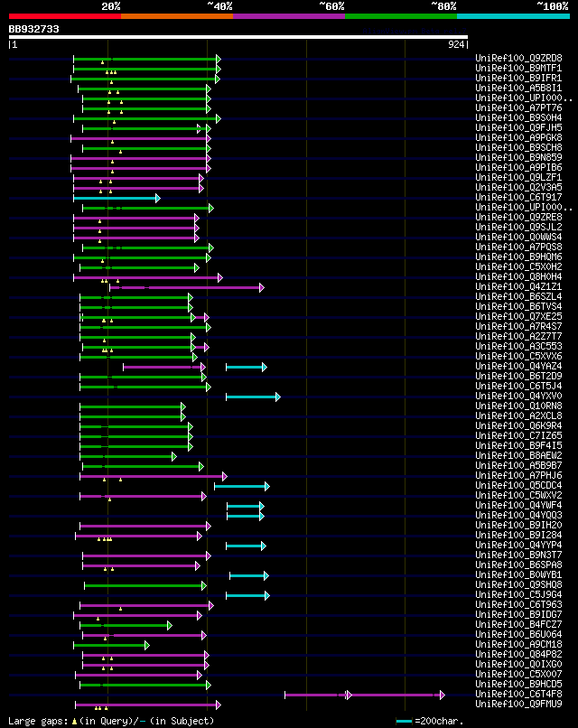This screenshot has height=728, width=578.
Task: Select the UniRef100_Q9LZF1 label
Action: pyautogui.click(x=518, y=177)
